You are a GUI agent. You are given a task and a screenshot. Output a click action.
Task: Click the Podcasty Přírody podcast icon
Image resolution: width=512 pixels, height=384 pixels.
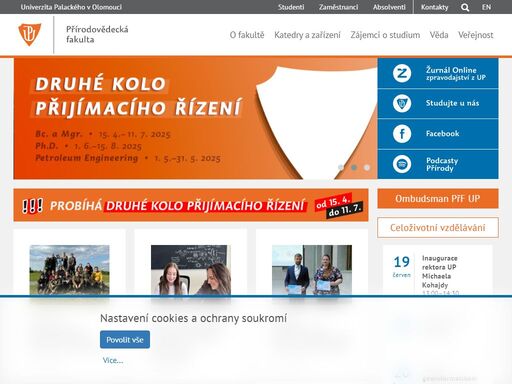(402, 164)
